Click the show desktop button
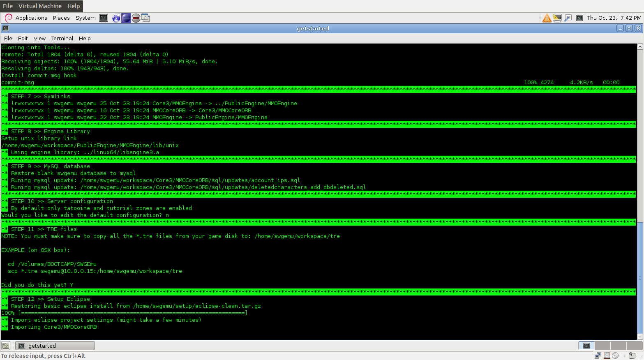The height and width of the screenshot is (360, 644). pos(6,346)
